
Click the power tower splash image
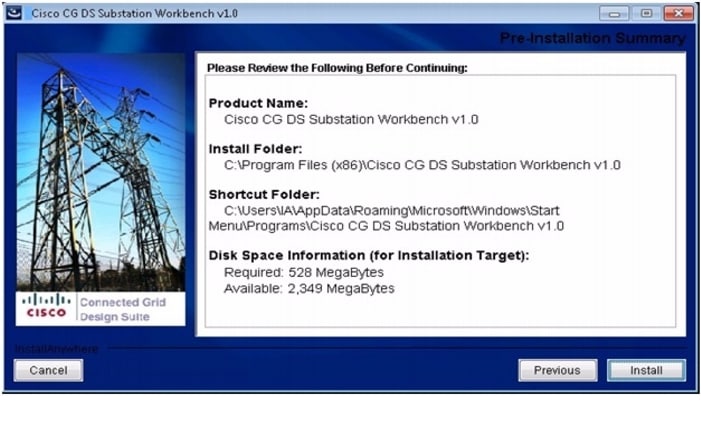pos(101,173)
